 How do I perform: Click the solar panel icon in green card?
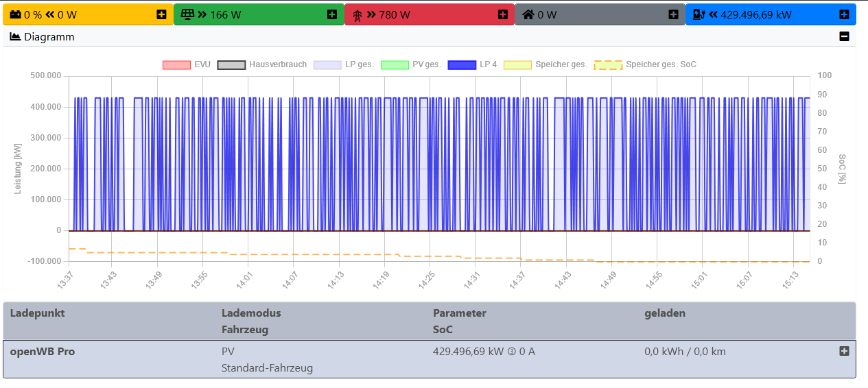pos(187,14)
